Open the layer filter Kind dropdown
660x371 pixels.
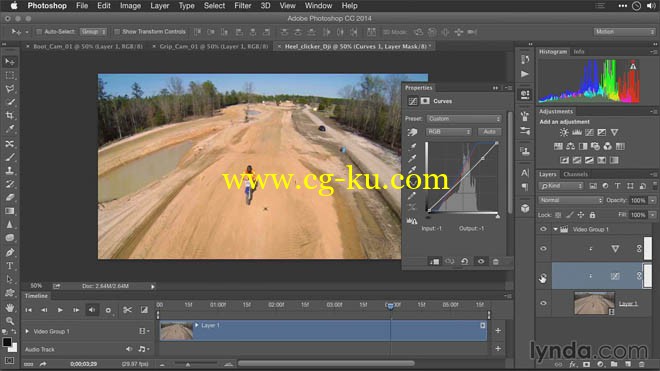[x=562, y=186]
